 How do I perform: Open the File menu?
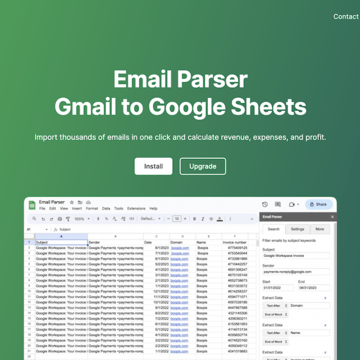(x=42, y=209)
